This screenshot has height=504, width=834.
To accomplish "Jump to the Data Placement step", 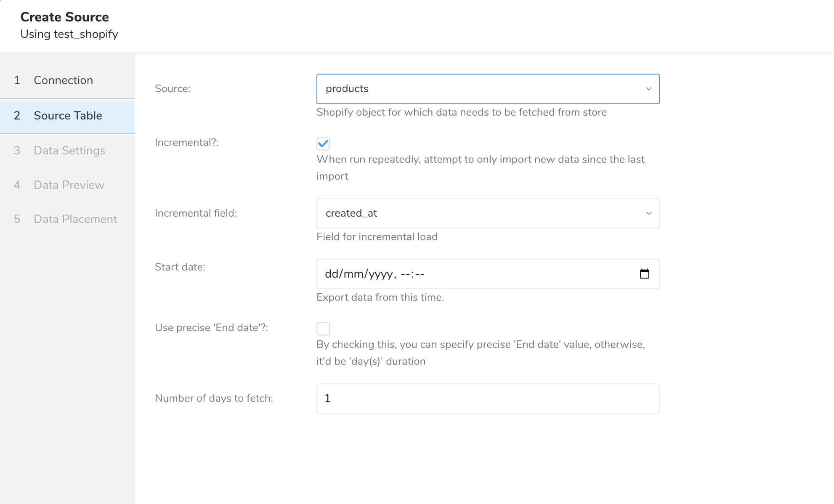I will click(x=75, y=219).
